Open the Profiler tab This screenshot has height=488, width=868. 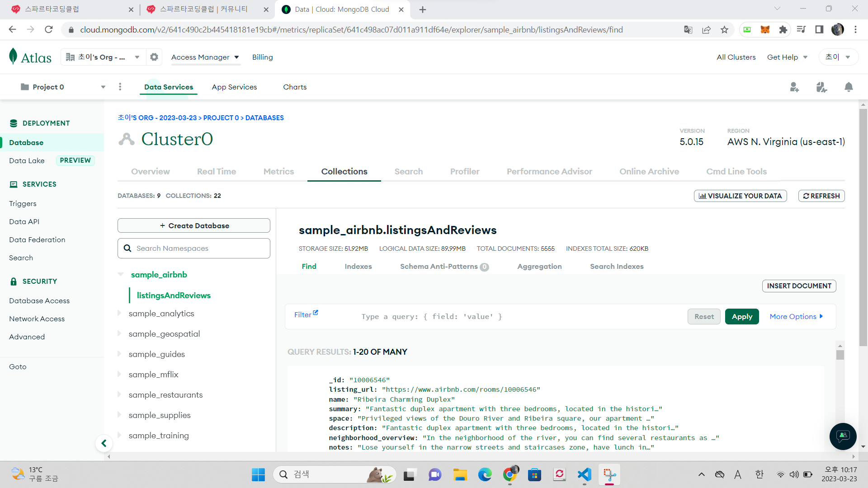(465, 172)
